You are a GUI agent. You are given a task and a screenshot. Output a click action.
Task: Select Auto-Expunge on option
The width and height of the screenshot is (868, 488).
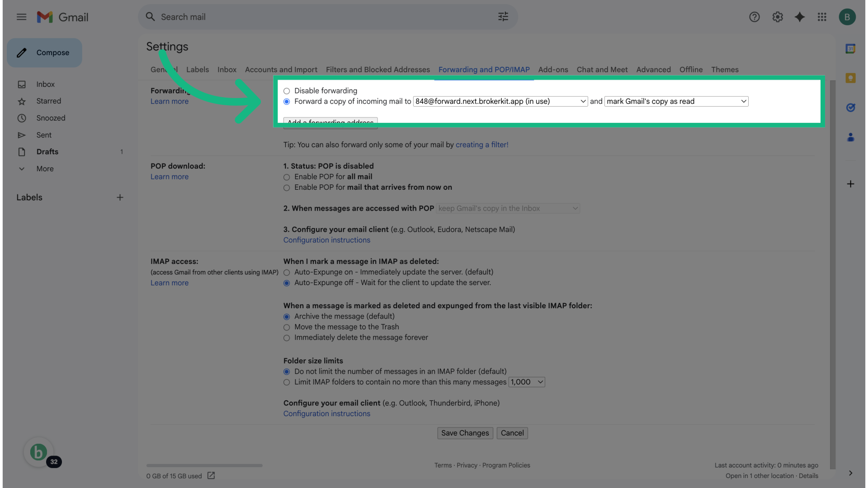tap(287, 272)
